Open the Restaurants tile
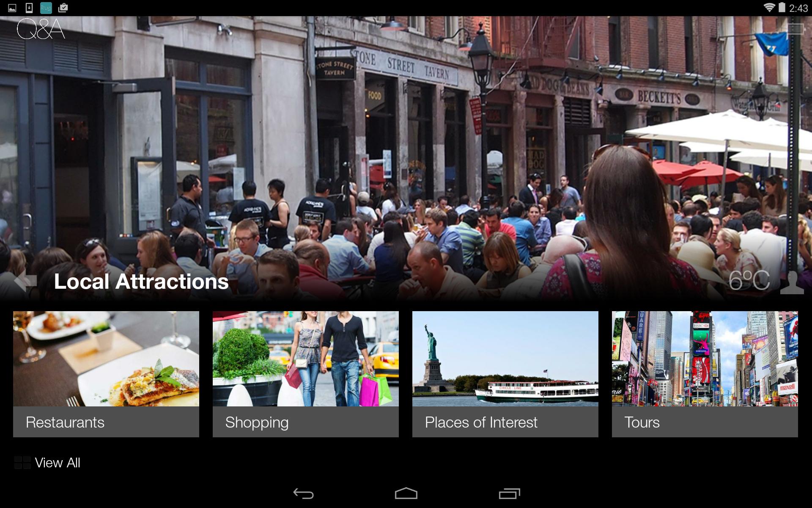 106,374
